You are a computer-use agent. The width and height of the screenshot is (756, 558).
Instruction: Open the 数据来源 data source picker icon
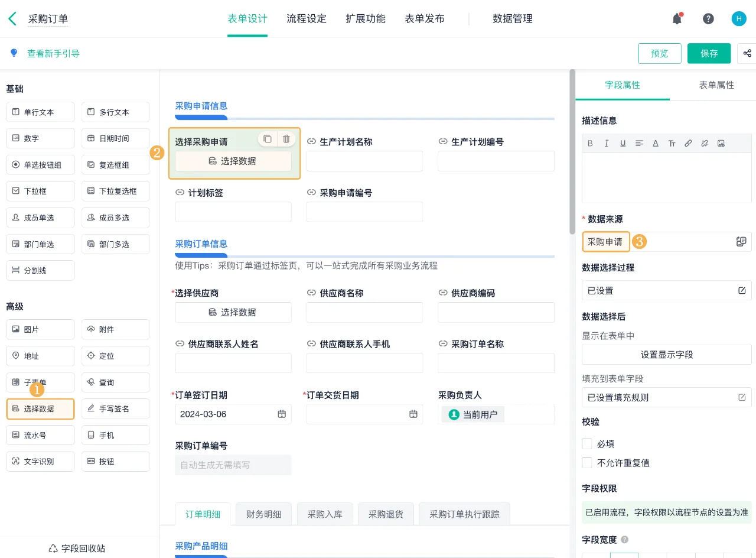pos(741,242)
